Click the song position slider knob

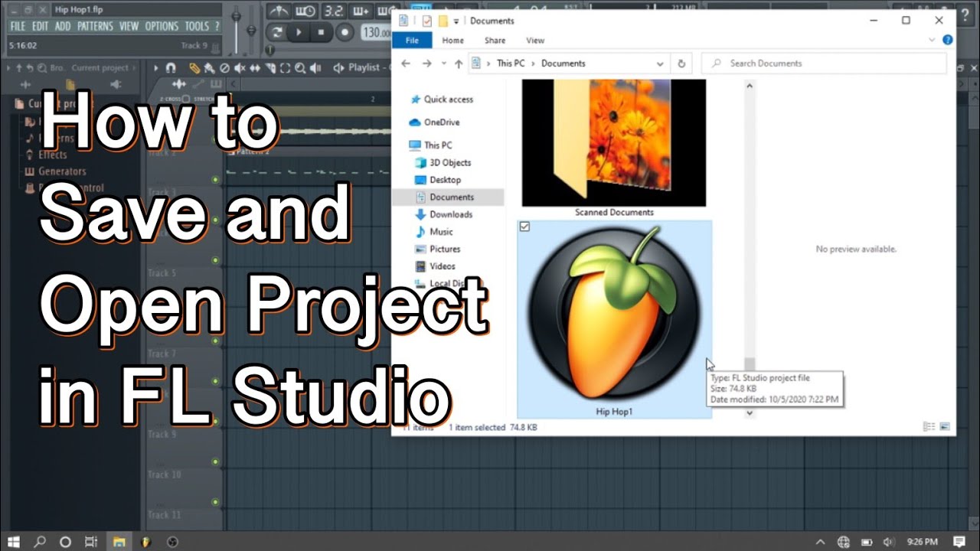point(269,50)
